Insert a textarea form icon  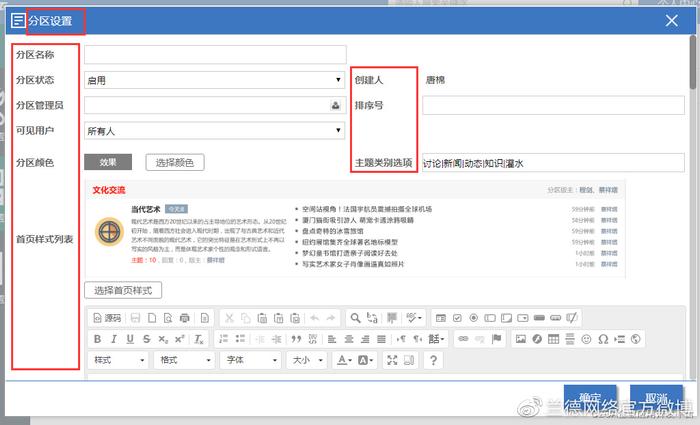coord(506,318)
